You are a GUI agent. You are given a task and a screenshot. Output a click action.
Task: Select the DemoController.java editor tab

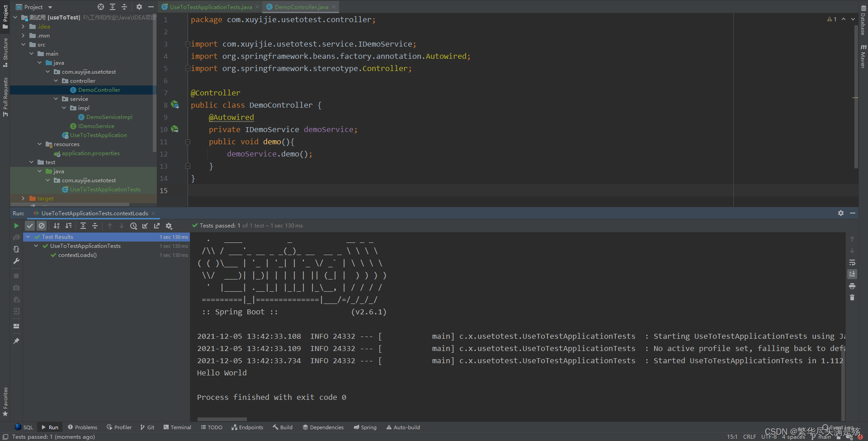301,7
